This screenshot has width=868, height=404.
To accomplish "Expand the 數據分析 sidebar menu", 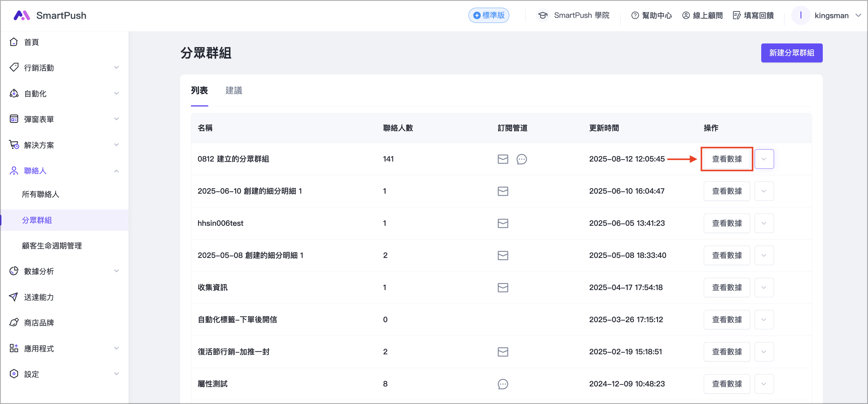I will pos(116,271).
